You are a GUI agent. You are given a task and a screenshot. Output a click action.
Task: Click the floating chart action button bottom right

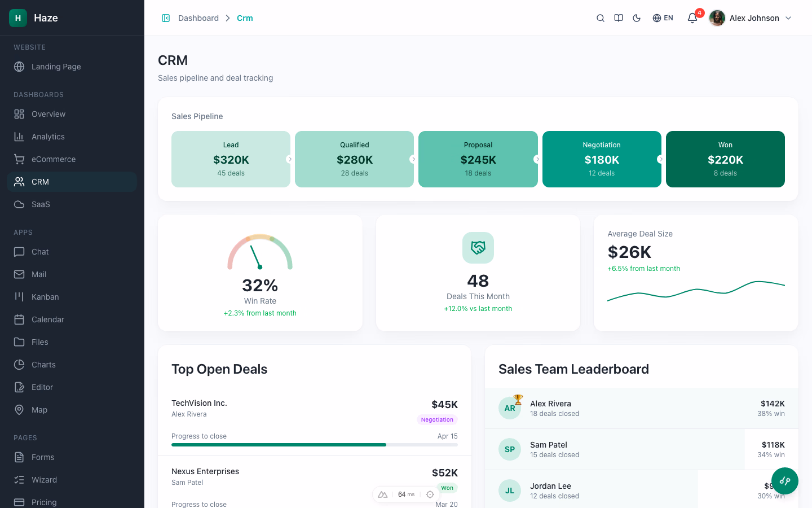(784, 480)
